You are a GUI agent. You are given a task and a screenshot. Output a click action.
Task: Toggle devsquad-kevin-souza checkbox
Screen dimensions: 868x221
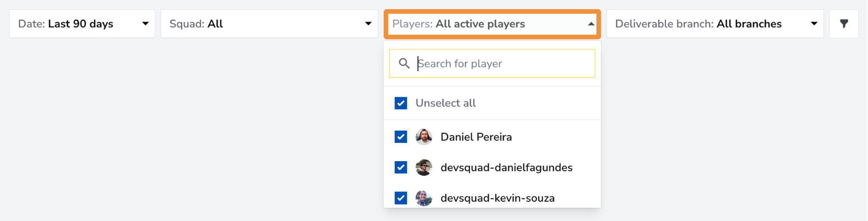pyautogui.click(x=401, y=198)
